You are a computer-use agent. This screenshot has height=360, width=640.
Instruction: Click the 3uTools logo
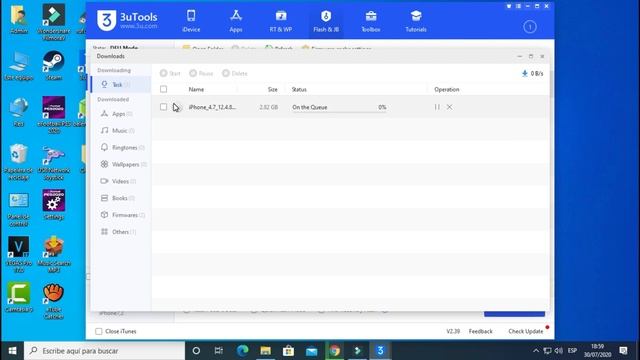tap(127, 20)
